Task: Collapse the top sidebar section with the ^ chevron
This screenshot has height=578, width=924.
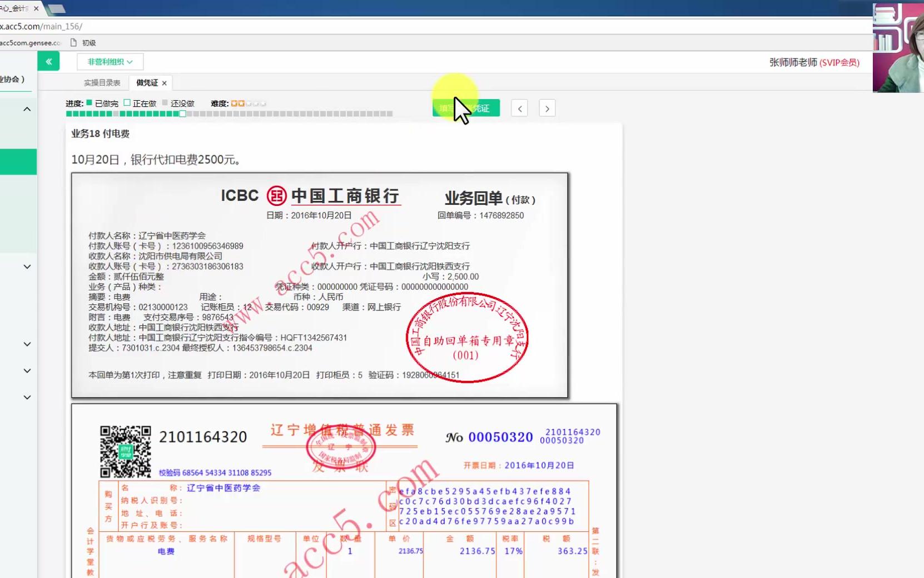Action: [x=26, y=109]
